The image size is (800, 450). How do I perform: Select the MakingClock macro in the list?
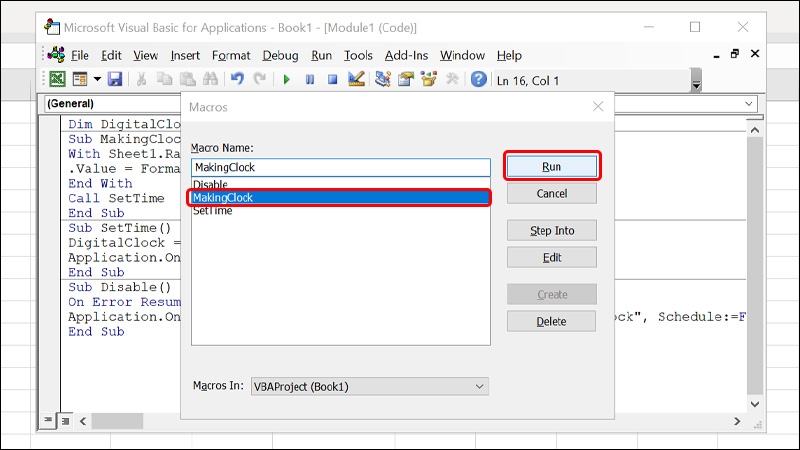coord(341,197)
